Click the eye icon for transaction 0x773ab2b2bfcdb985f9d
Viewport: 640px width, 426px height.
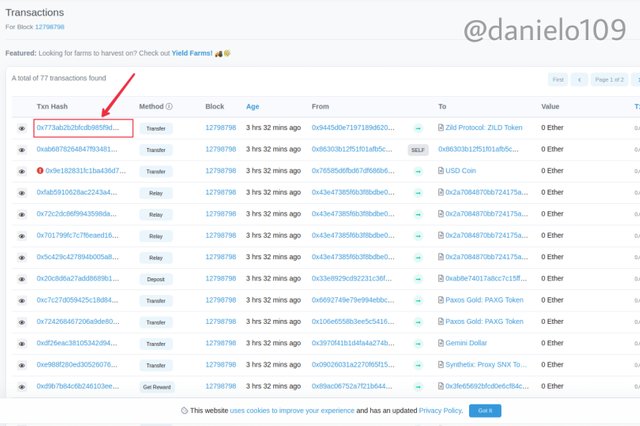click(x=22, y=129)
